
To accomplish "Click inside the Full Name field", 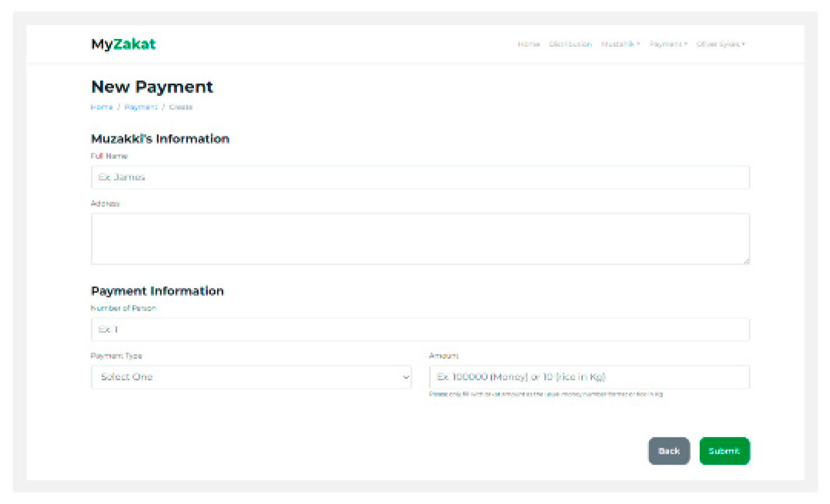I will tap(420, 177).
